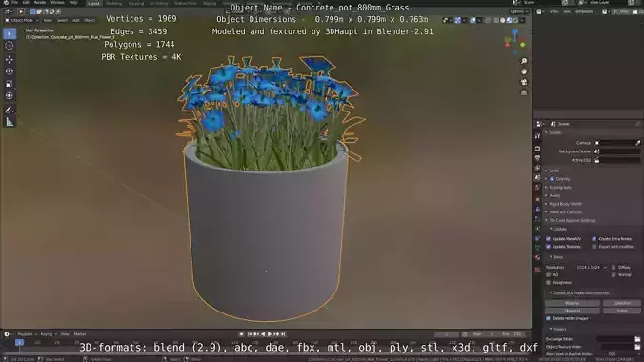Click the timeline current frame marker

pyautogui.click(x=19, y=342)
